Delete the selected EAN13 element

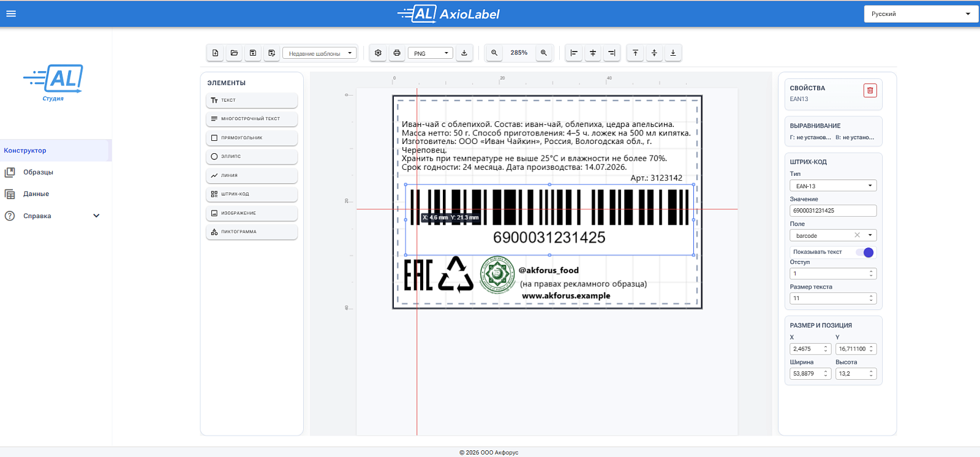coord(870,91)
